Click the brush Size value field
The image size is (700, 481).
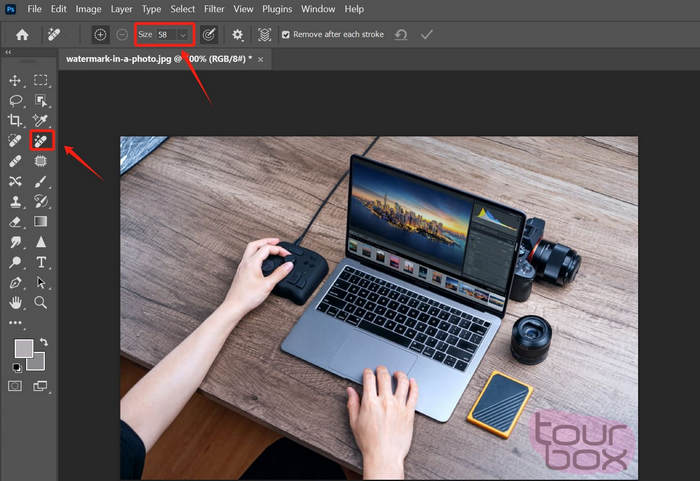point(166,34)
